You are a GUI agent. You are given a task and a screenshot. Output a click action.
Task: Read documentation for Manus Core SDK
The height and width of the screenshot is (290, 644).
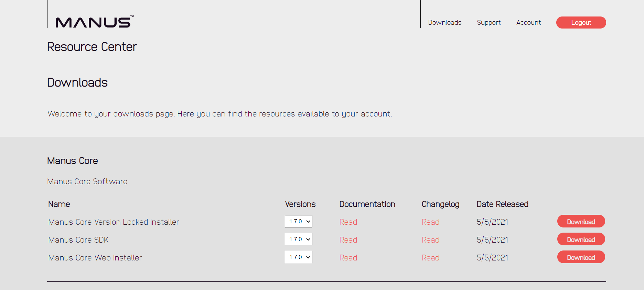pyautogui.click(x=348, y=240)
